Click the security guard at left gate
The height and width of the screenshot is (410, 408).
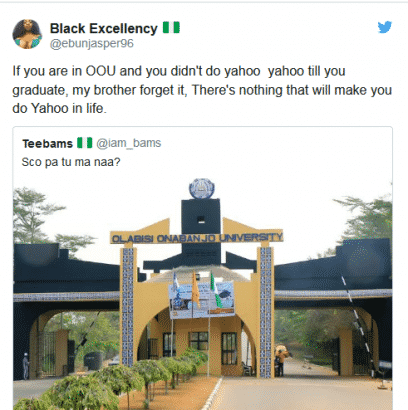coord(26,366)
